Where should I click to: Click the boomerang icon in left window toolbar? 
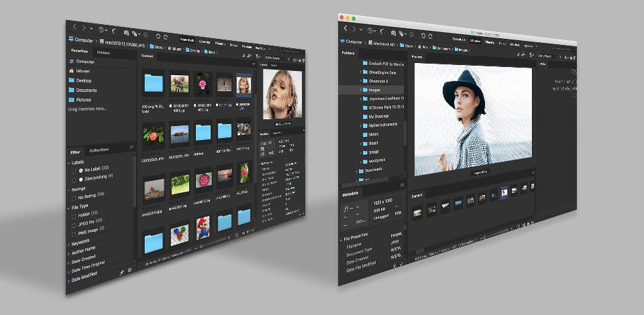[115, 30]
